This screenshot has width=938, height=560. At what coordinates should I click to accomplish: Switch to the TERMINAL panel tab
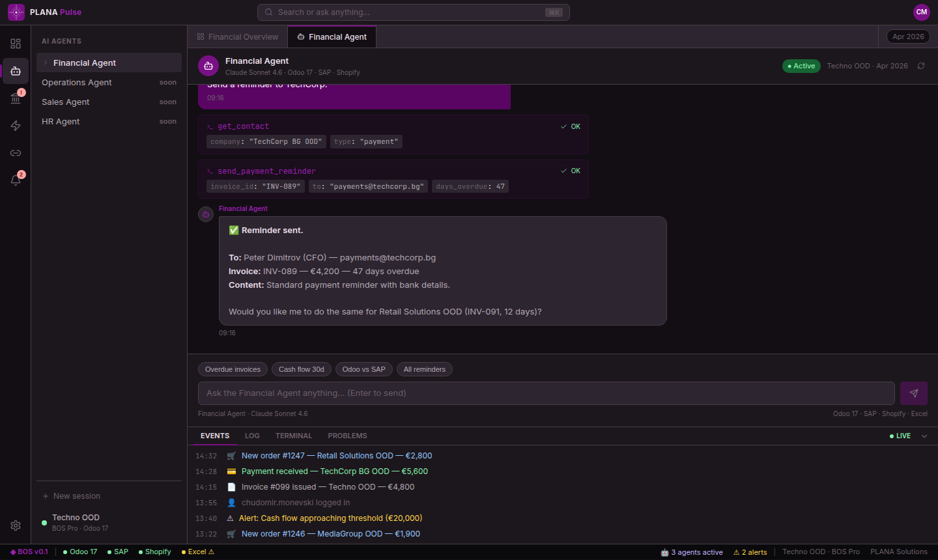[x=294, y=436]
